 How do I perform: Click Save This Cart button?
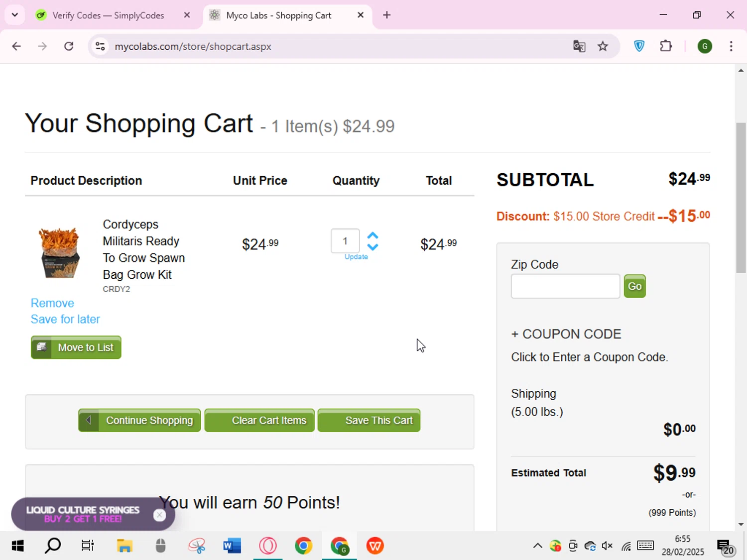[369, 421]
